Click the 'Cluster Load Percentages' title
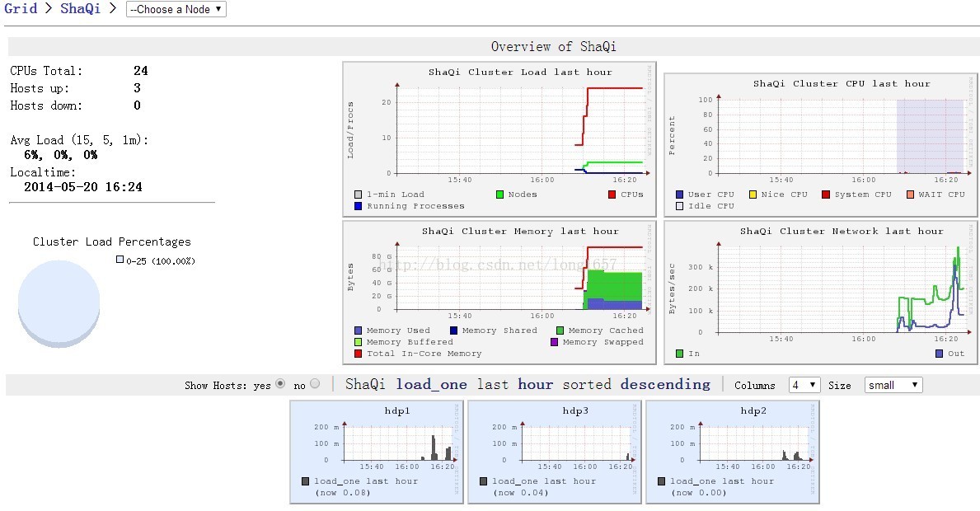This screenshot has width=980, height=511. [x=112, y=241]
